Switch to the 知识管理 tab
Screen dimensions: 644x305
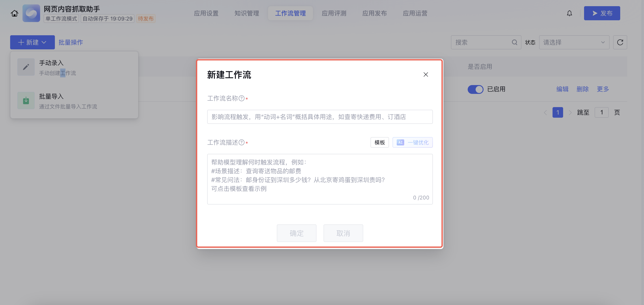point(246,13)
